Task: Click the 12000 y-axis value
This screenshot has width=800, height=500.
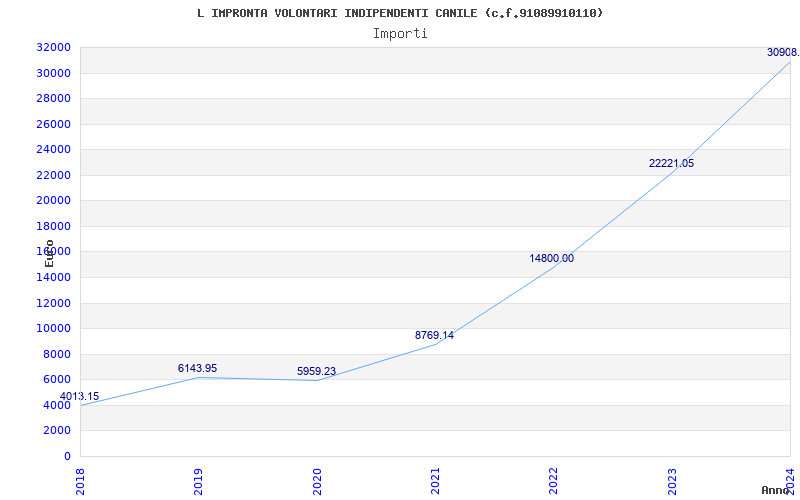Action: [53, 303]
